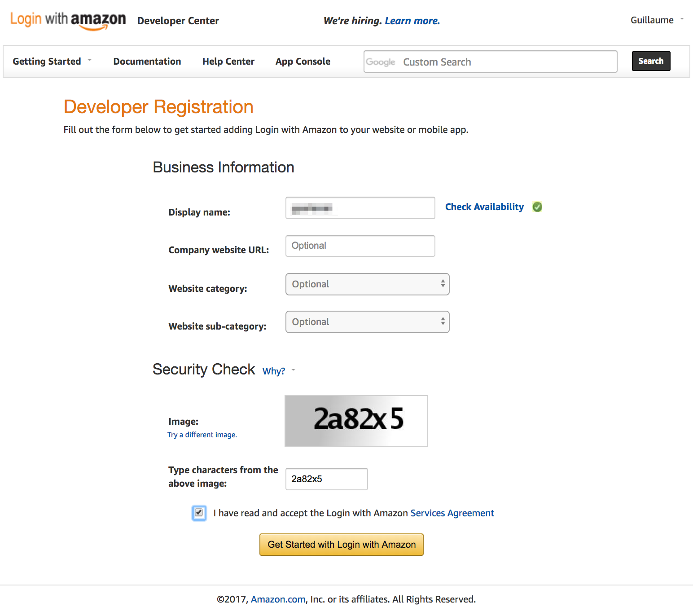Follow the Learn more hiring link
The image size is (693, 616).
[x=412, y=21]
